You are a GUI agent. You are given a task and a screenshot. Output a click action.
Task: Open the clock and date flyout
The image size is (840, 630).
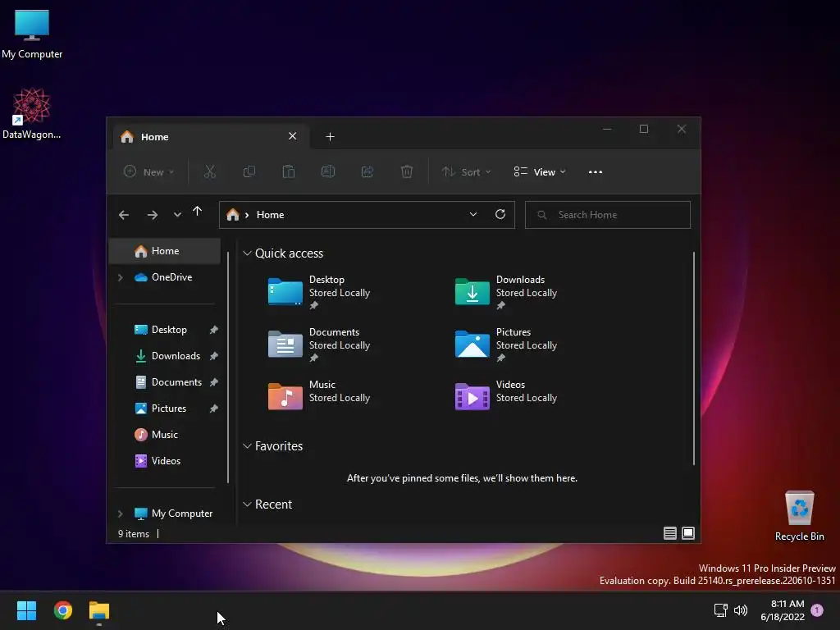(783, 610)
